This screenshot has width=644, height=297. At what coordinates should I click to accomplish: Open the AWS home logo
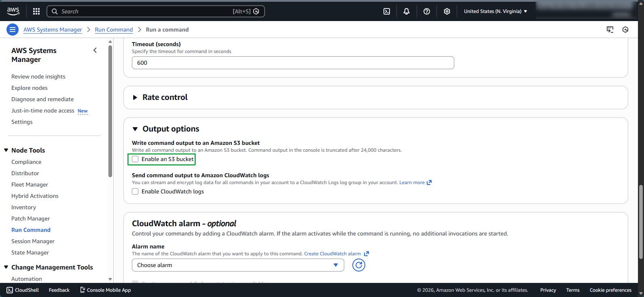(13, 11)
